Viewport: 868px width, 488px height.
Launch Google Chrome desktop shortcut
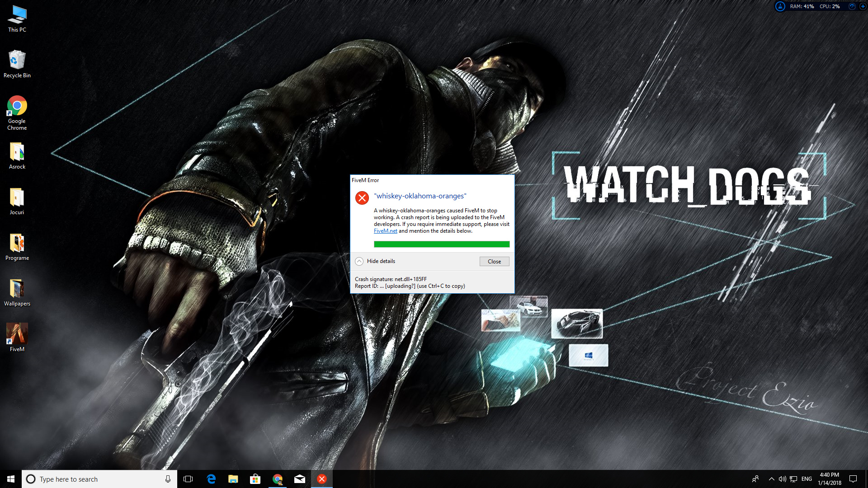17,113
